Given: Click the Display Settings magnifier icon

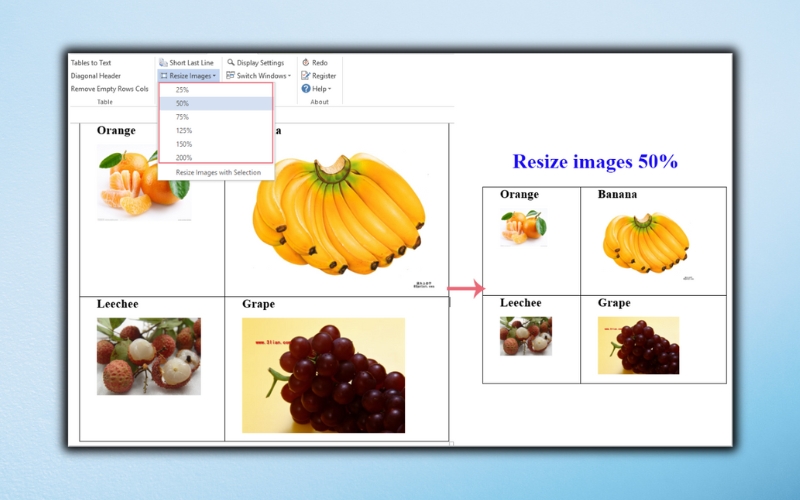Looking at the screenshot, I should tap(231, 62).
